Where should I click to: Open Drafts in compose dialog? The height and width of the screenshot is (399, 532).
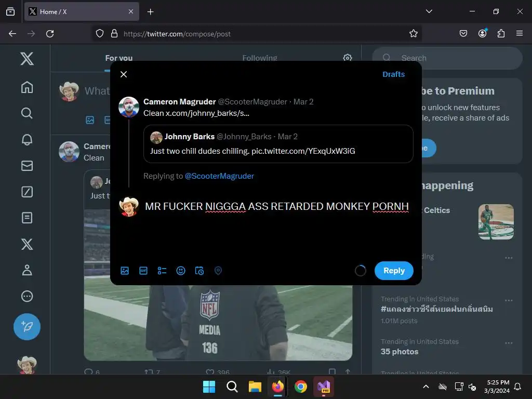[394, 74]
